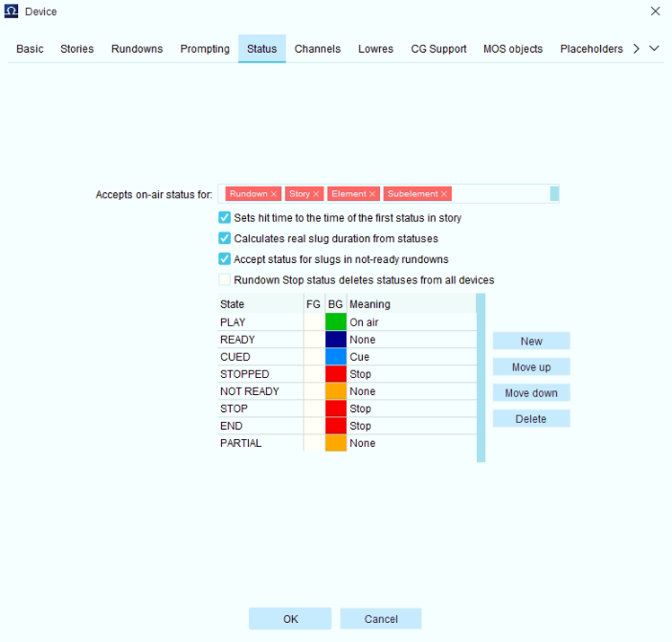Remove the Story tag
Screen dimensions: 672x642
[x=316, y=194]
